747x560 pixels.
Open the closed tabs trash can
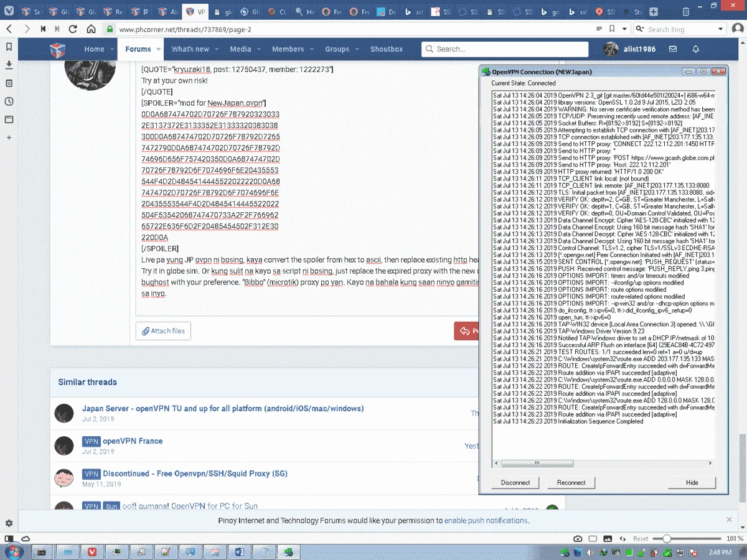pos(685,11)
